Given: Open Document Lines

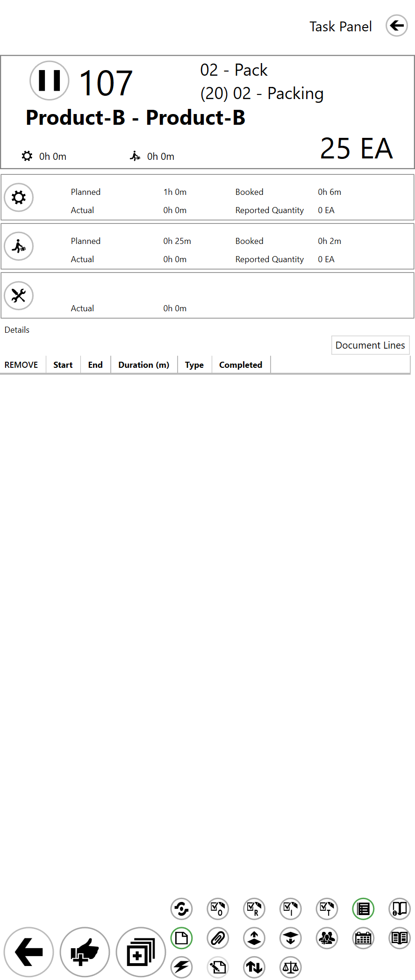Looking at the screenshot, I should click(x=370, y=345).
